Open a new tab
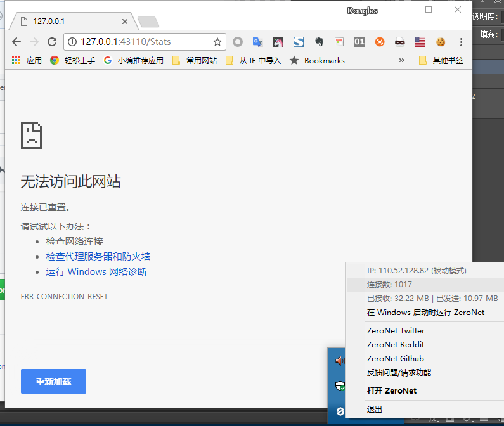This screenshot has height=426, width=504. pos(148,22)
